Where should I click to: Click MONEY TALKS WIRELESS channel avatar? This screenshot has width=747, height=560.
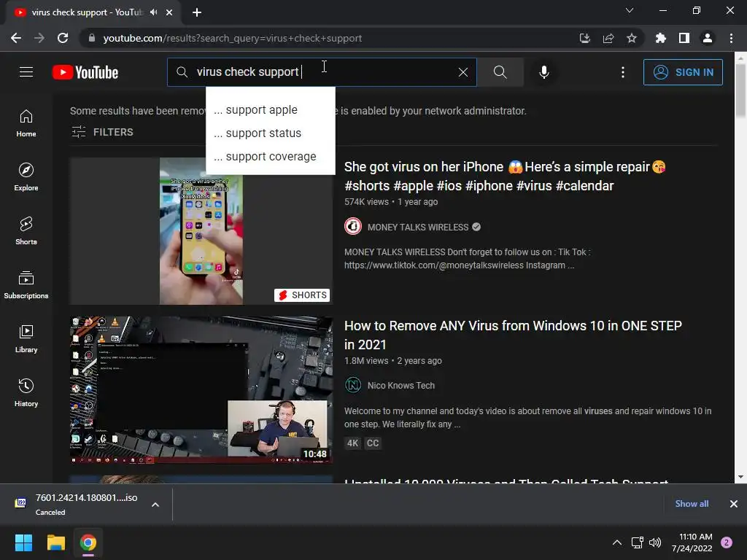tap(353, 227)
